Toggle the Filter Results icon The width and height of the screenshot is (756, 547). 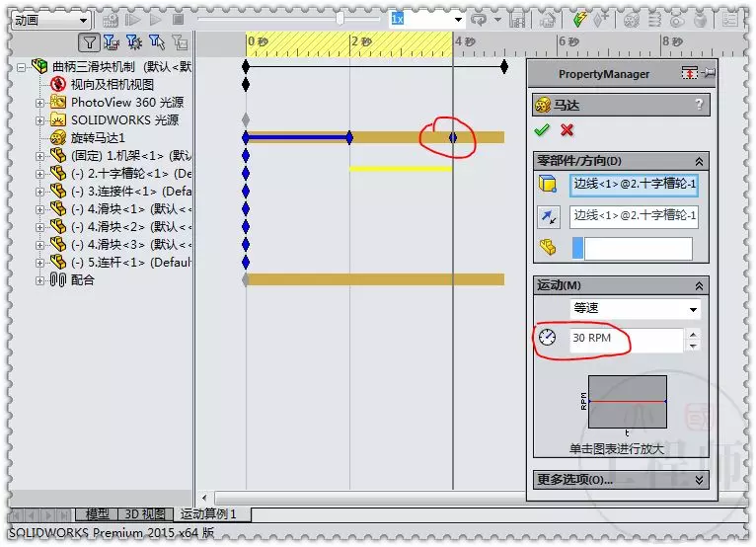[x=180, y=42]
